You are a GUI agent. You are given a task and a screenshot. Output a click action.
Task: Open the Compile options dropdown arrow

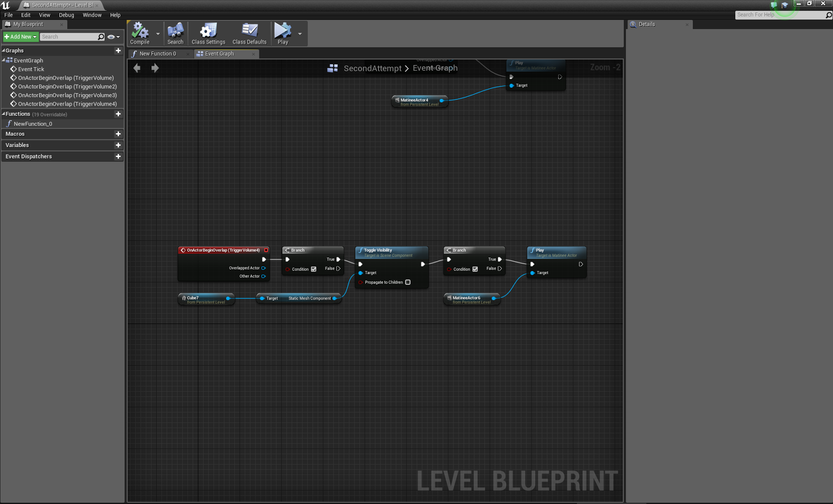158,34
